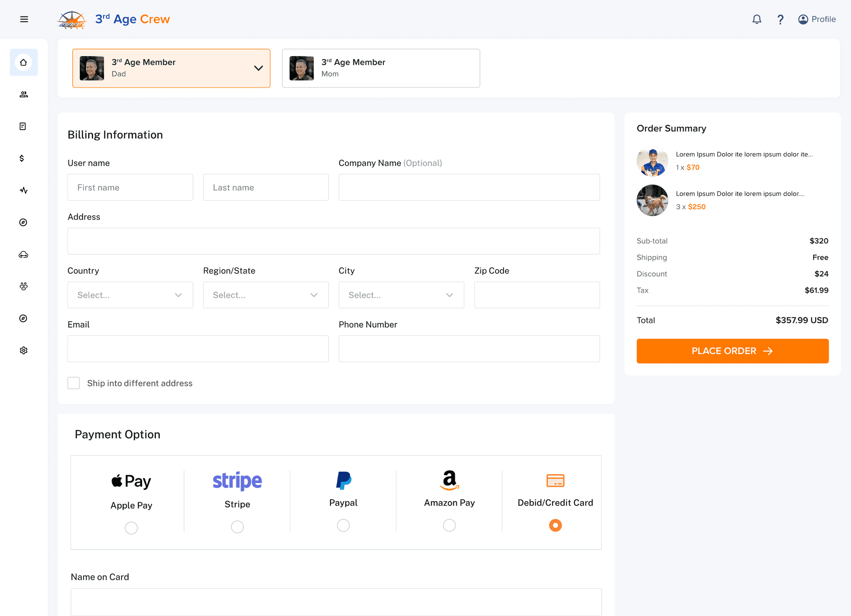
Task: Click the Paypal logo
Action: (344, 480)
